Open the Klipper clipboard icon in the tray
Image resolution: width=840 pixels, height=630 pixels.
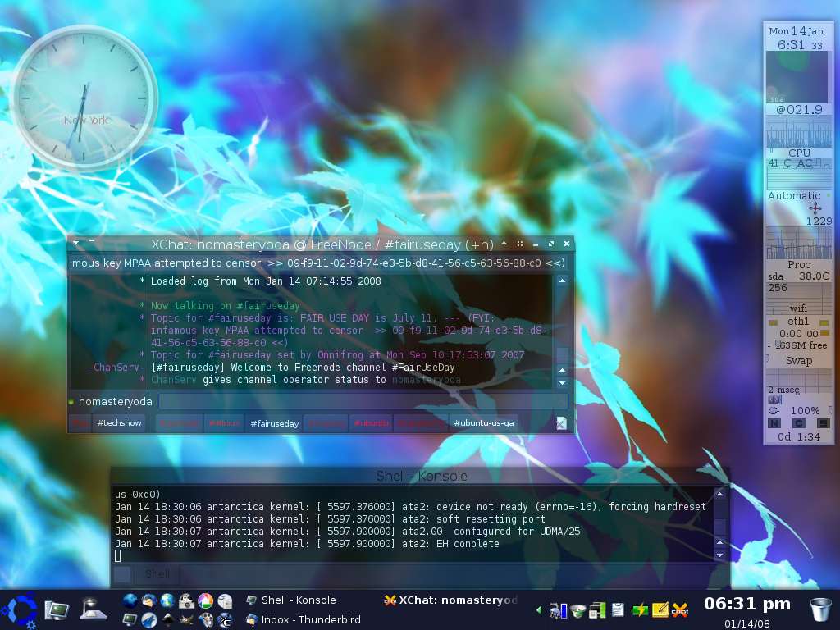pyautogui.click(x=618, y=609)
